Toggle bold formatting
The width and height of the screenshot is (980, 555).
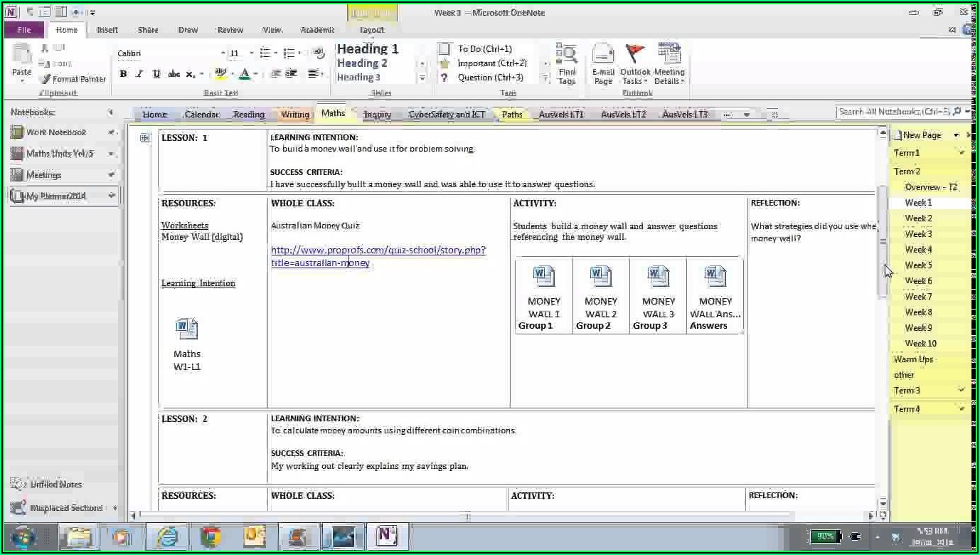(123, 74)
